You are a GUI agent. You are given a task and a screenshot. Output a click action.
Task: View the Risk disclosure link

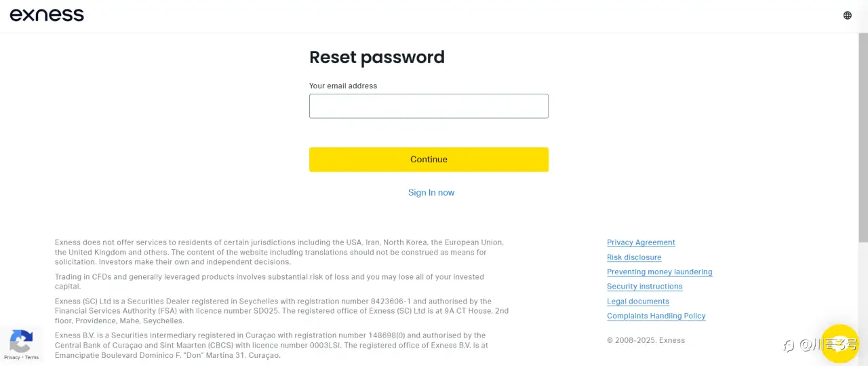click(x=634, y=257)
